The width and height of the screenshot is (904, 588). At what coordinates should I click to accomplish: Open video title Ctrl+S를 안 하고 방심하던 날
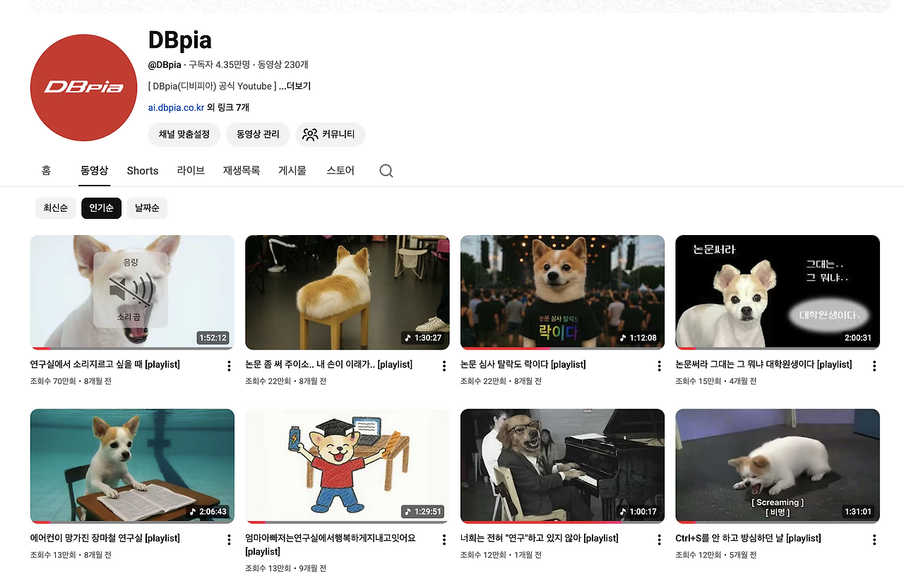[748, 539]
